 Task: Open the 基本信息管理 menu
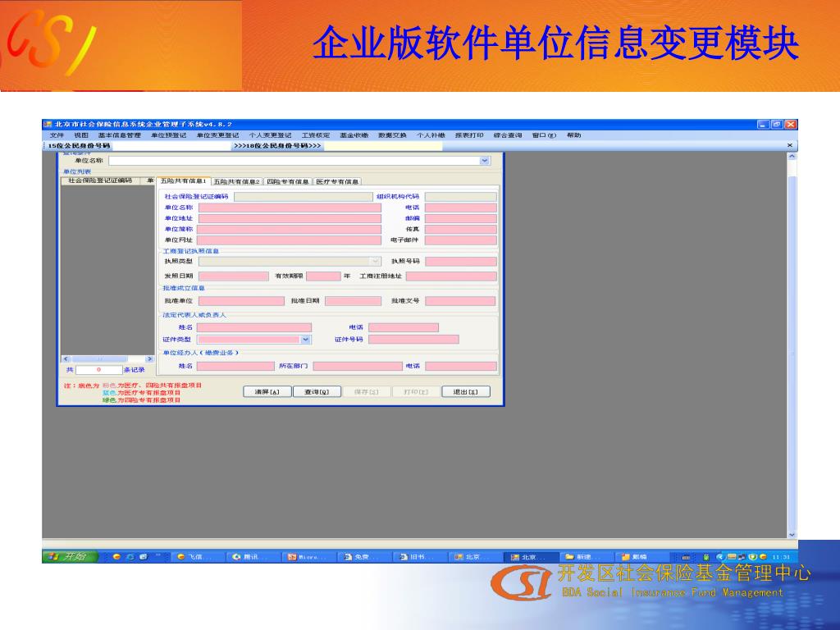[x=120, y=135]
